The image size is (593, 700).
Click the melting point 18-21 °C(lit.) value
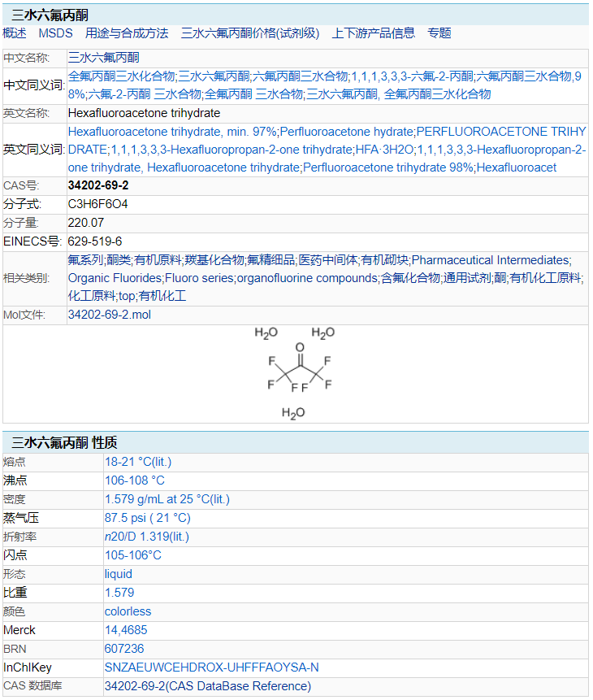[138, 462]
